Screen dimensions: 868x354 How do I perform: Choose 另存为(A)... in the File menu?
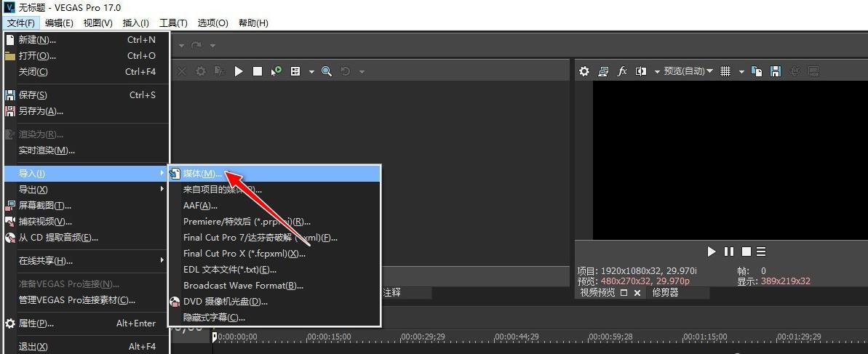point(86,111)
